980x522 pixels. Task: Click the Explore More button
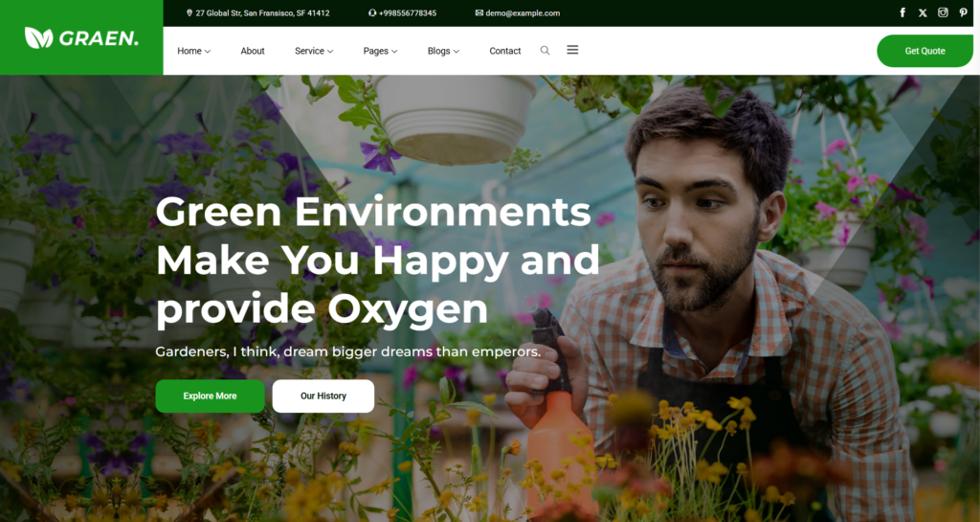210,396
